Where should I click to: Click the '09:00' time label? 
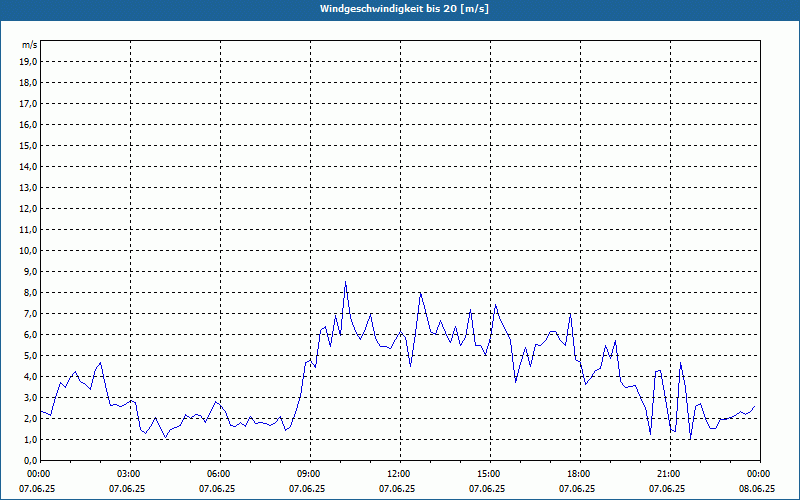(310, 474)
